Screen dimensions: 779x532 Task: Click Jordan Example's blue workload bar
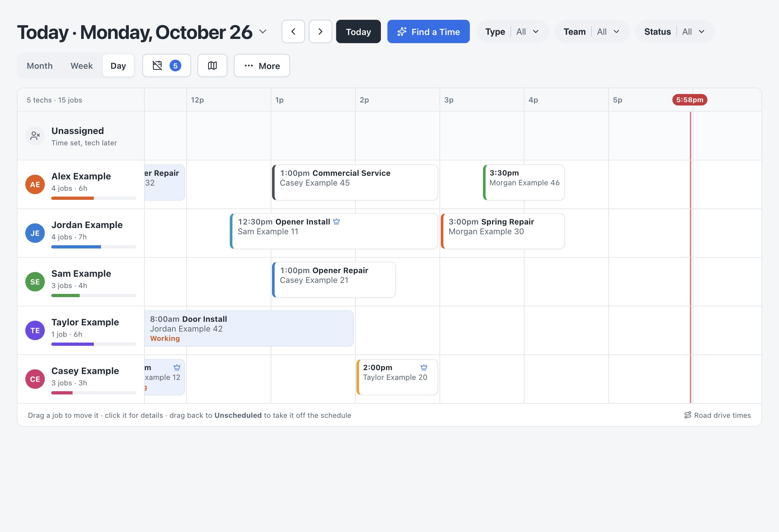(x=93, y=247)
